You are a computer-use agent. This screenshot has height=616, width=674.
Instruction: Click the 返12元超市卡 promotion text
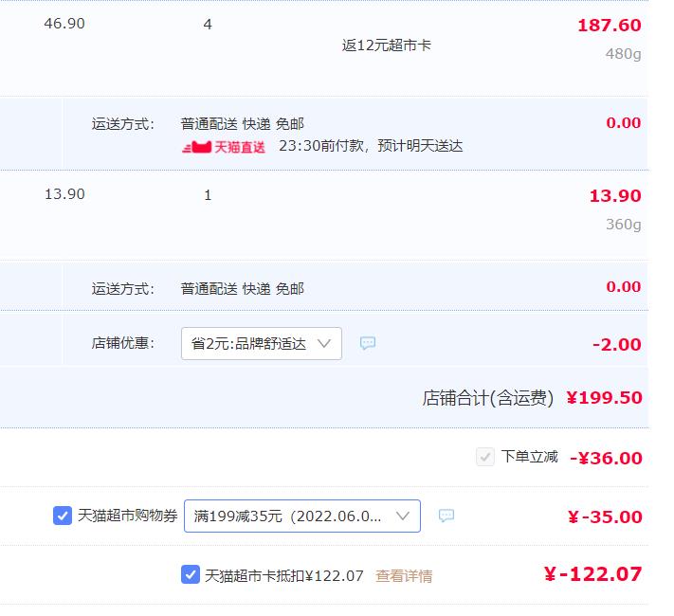(387, 45)
